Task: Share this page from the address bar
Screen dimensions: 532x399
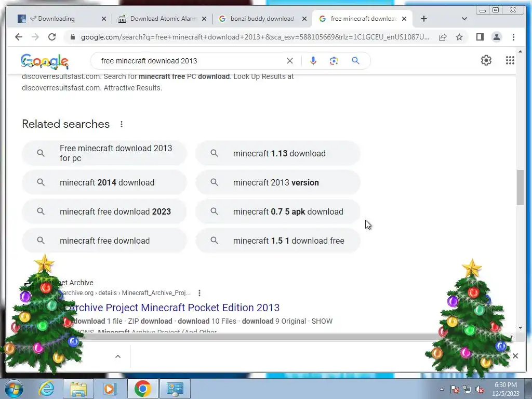Action: coord(443,37)
